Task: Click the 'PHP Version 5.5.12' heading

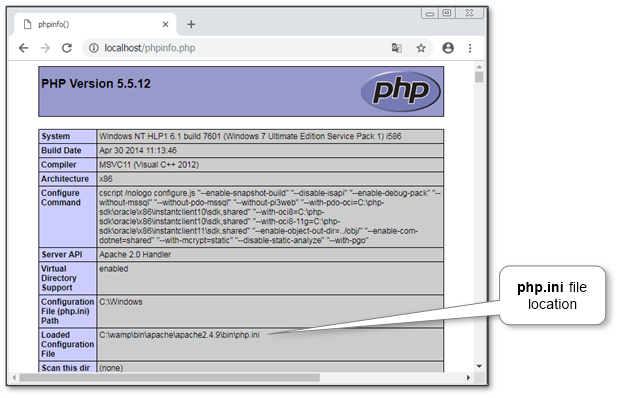Action: click(96, 84)
